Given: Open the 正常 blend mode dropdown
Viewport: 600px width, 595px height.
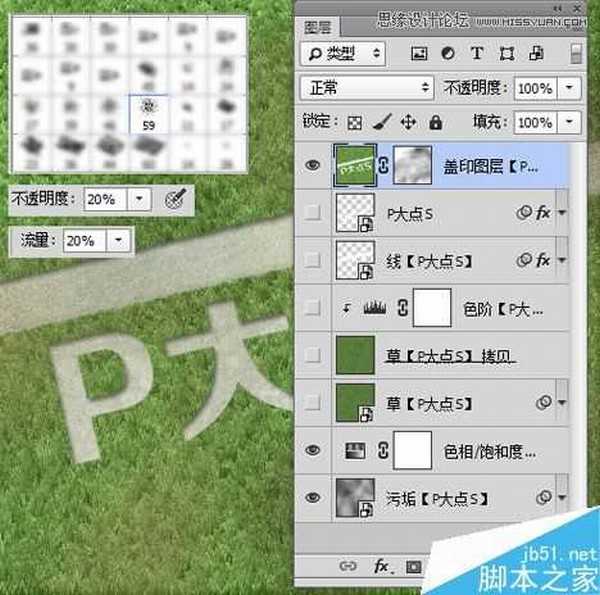Looking at the screenshot, I should pos(367,88).
